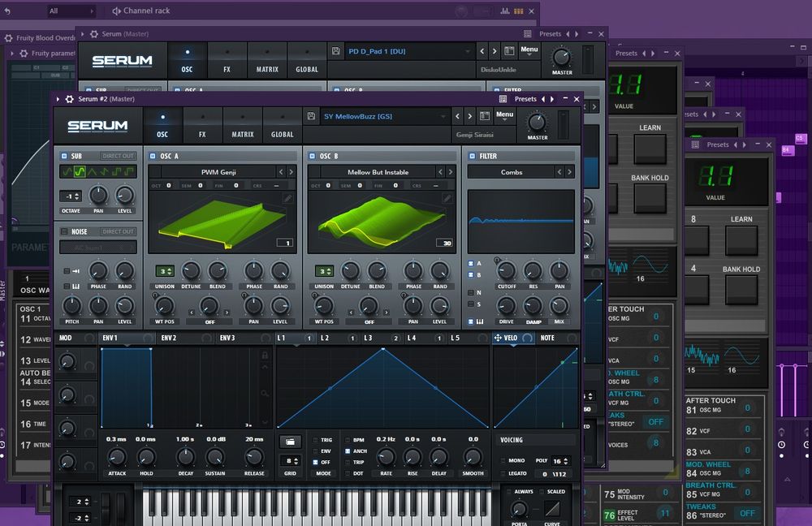Open Serum #2 Menu dropdown
This screenshot has width=812, height=526.
504,116
